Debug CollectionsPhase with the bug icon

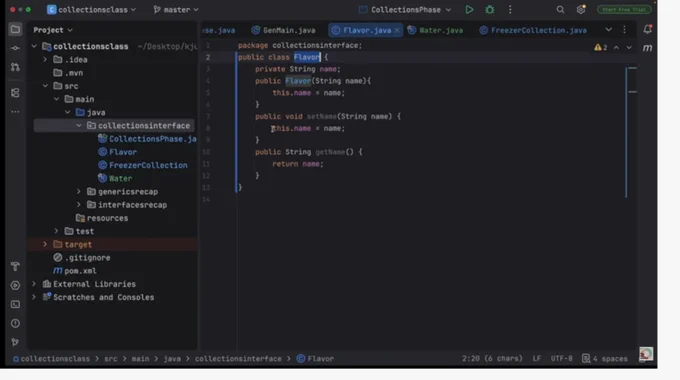tap(490, 10)
